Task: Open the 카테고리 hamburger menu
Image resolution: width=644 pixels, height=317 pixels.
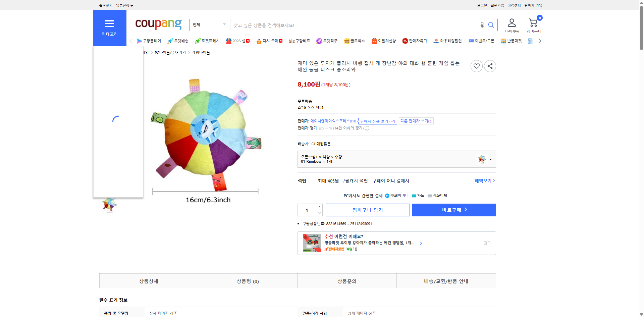Action: tap(110, 24)
